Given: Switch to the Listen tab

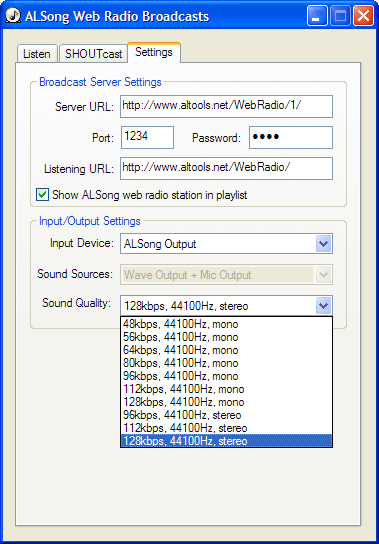Looking at the screenshot, I should [37, 54].
